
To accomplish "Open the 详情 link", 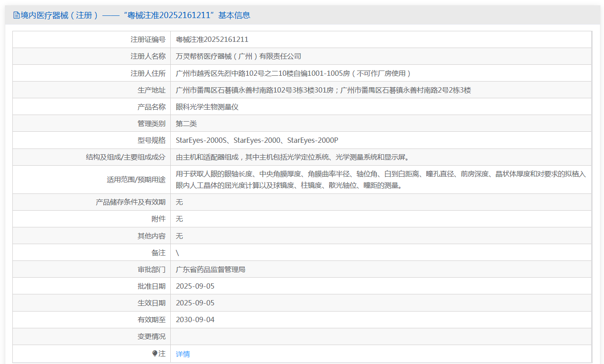I will pyautogui.click(x=183, y=354).
